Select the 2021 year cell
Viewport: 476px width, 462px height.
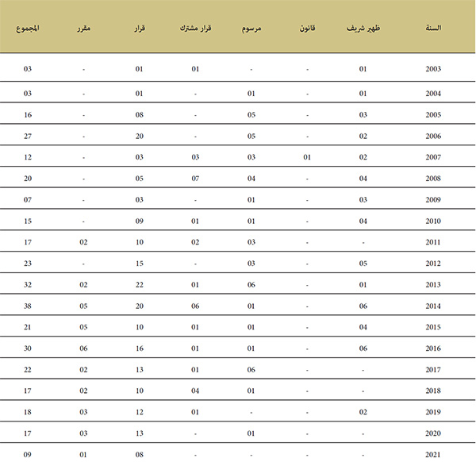point(433,455)
